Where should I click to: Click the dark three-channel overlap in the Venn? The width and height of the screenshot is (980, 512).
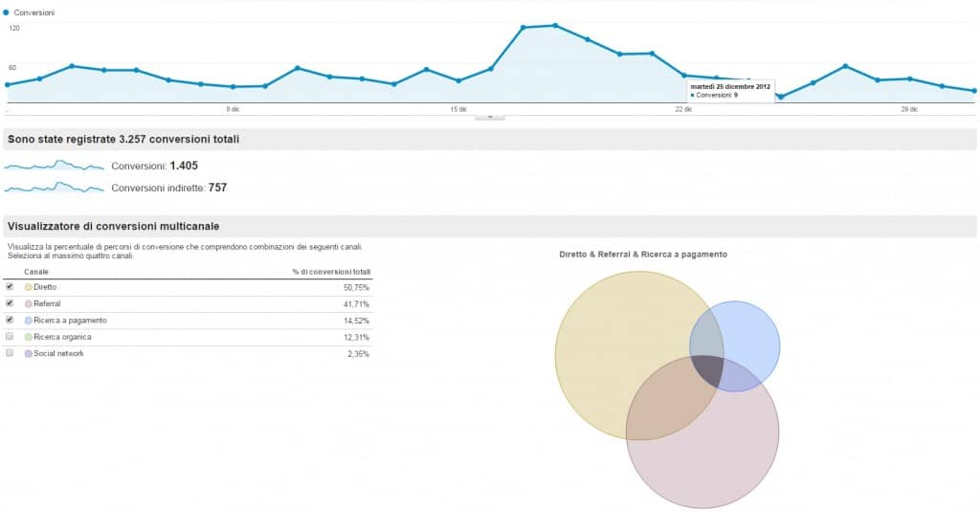click(707, 370)
